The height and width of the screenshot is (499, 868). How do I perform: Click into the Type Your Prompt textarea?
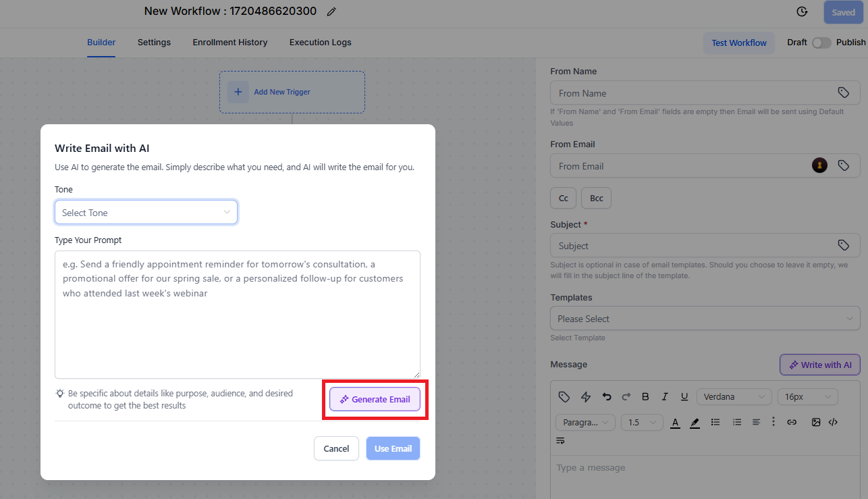tap(238, 315)
